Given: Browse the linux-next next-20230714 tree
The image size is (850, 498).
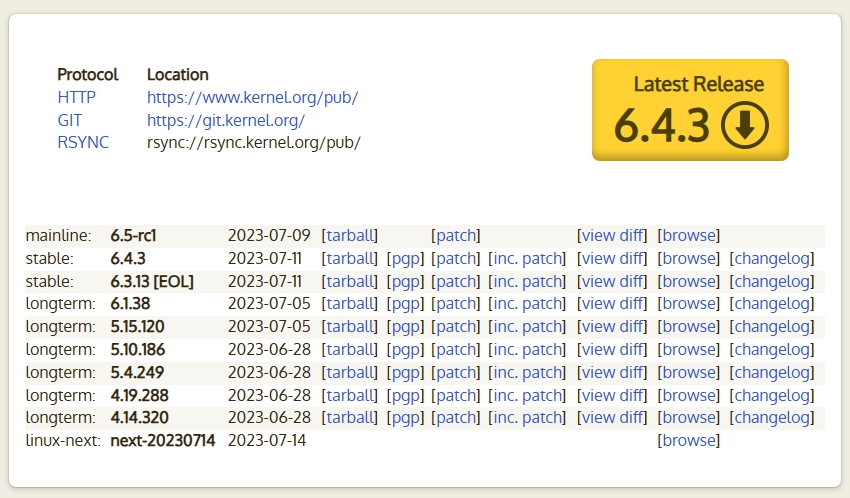Looking at the screenshot, I should (688, 441).
